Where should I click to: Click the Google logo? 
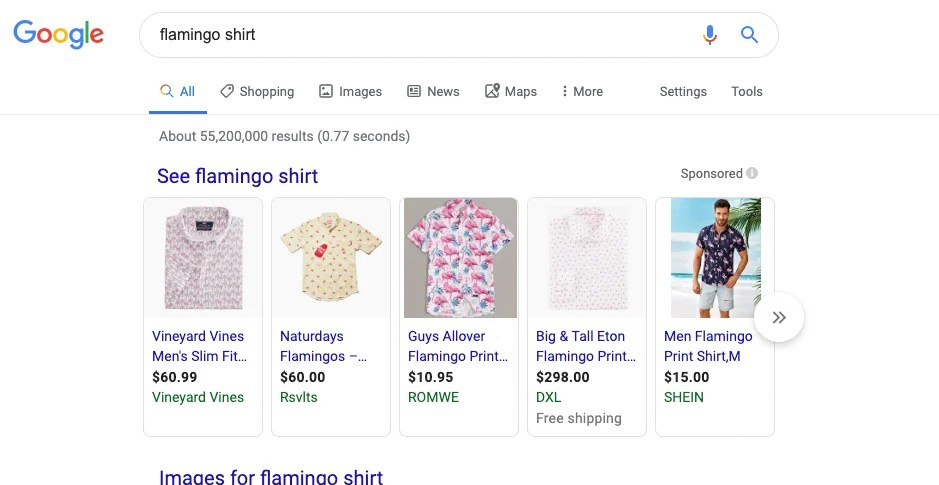click(58, 35)
